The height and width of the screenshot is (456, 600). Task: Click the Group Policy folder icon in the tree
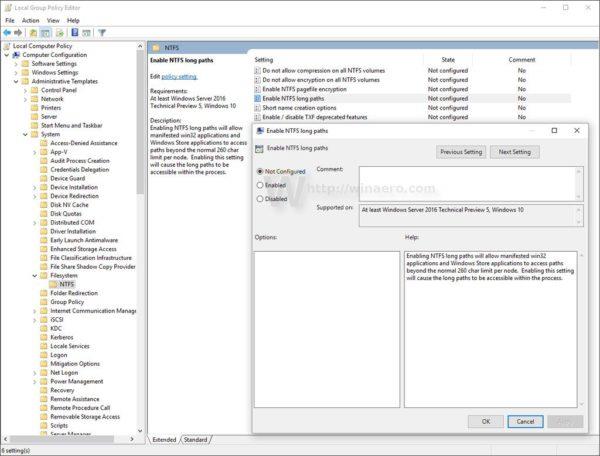pyautogui.click(x=44, y=302)
